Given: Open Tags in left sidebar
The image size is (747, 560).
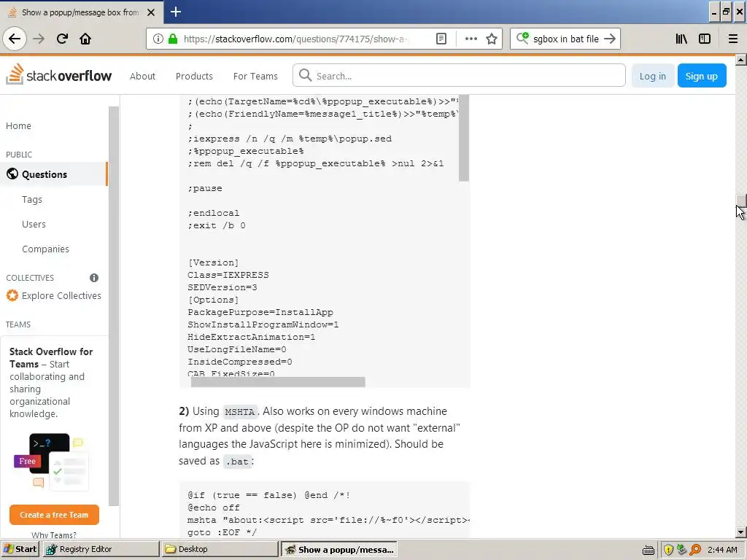Looking at the screenshot, I should (32, 200).
